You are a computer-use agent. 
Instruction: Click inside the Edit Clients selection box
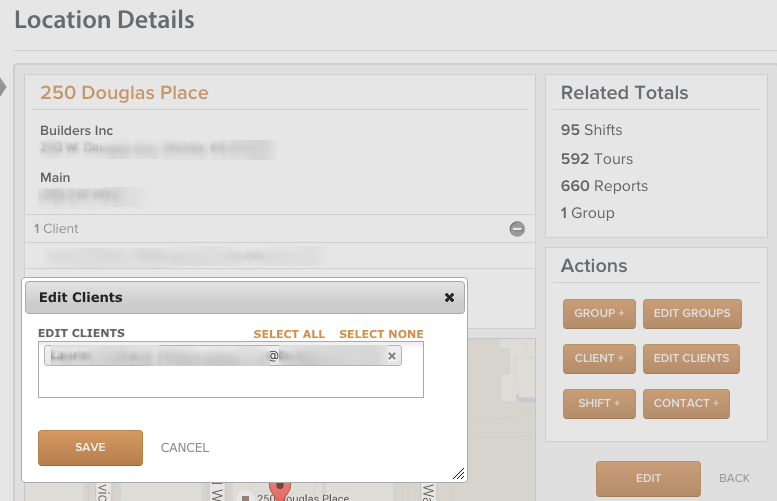pos(231,382)
